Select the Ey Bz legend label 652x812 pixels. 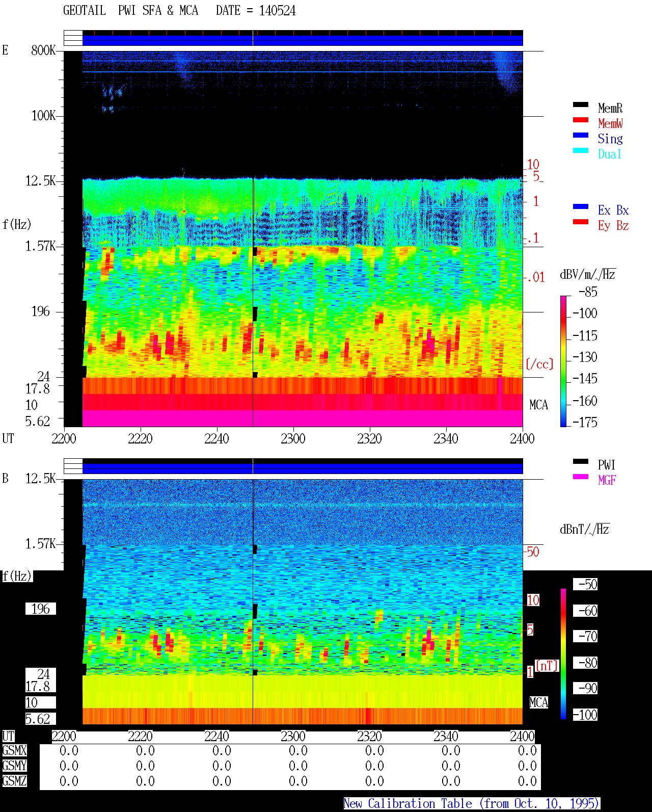[x=613, y=225]
